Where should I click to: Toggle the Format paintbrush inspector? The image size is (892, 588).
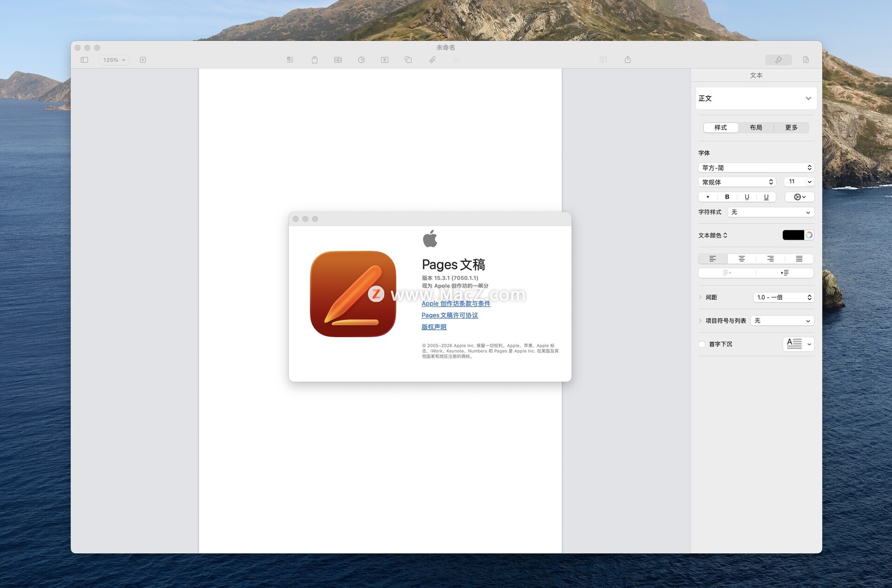779,60
